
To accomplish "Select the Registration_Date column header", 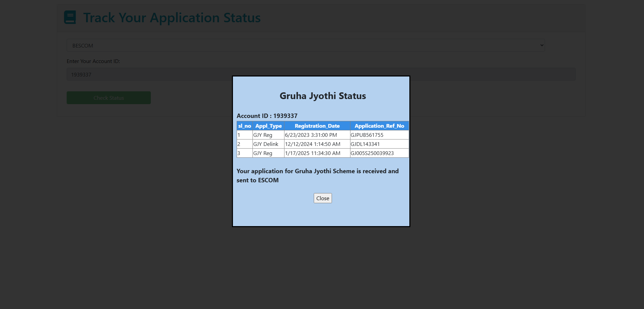I will 317,126.
